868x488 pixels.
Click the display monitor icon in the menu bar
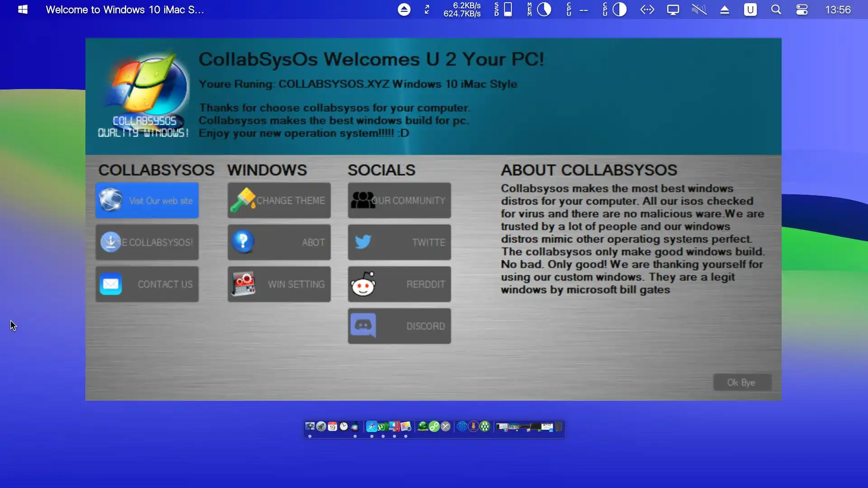click(673, 9)
